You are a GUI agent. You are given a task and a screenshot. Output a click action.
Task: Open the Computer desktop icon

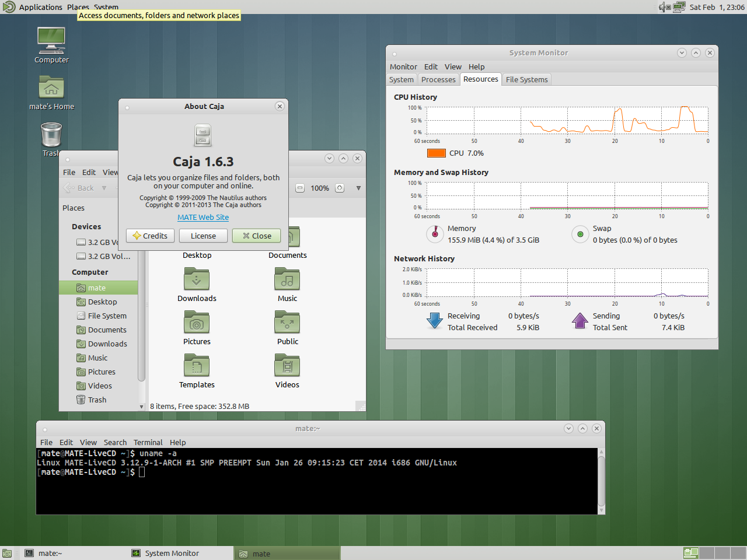pyautogui.click(x=51, y=41)
